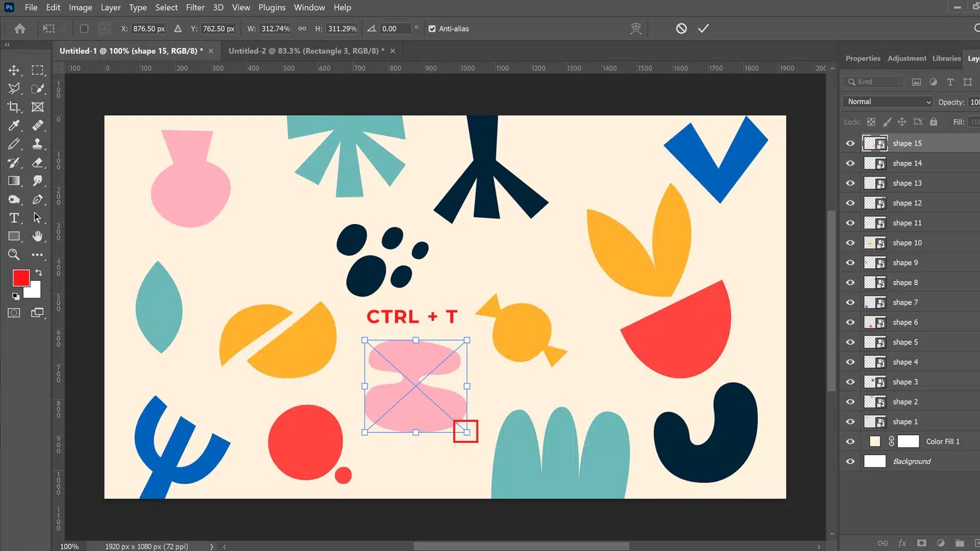Select the Hand tool
The image size is (980, 551).
[x=37, y=236]
